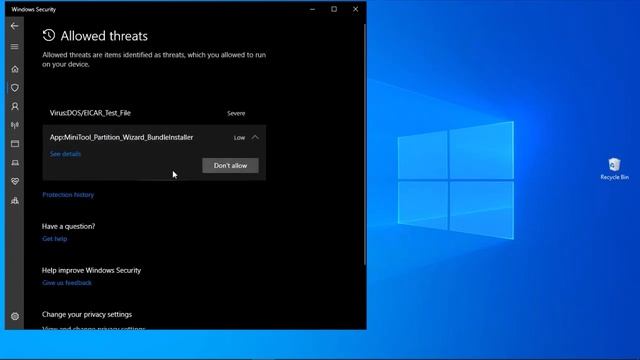Click Help improve Windows Security heading
Image resolution: width=640 pixels, height=360 pixels.
91,270
